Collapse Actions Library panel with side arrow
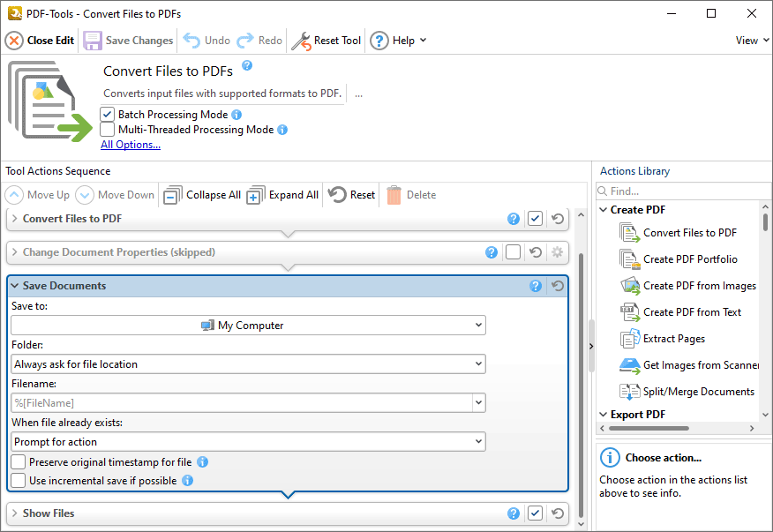 591,346
